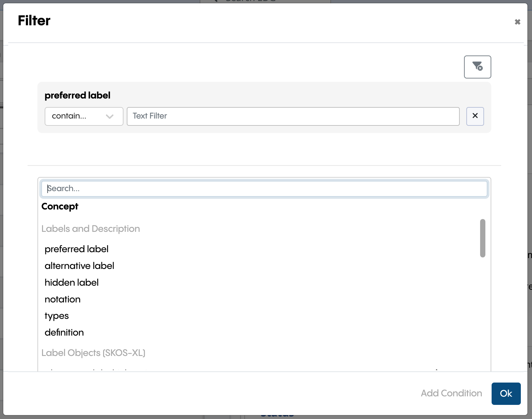The image size is (532, 419).
Task: Choose 'hidden label' from the property list
Action: [72, 283]
